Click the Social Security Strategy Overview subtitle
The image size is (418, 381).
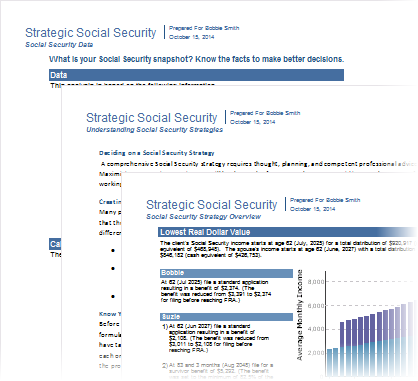pyautogui.click(x=203, y=217)
